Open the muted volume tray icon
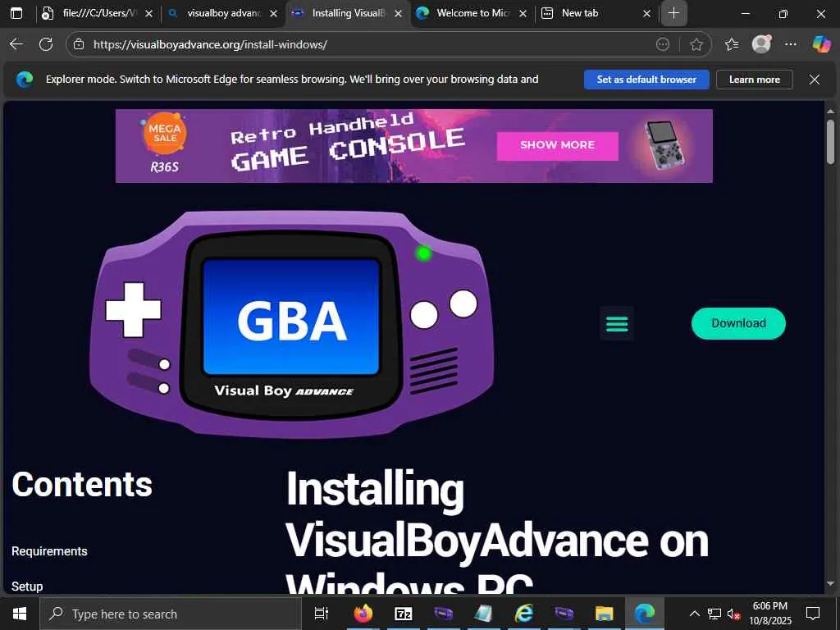This screenshot has width=840, height=630. 733,614
